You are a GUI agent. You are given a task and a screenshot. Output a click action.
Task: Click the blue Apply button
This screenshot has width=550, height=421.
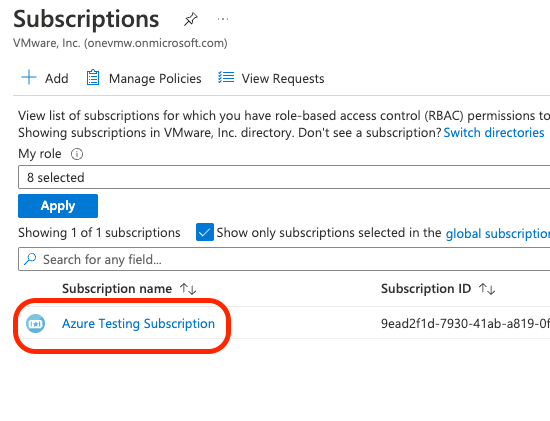(x=58, y=206)
